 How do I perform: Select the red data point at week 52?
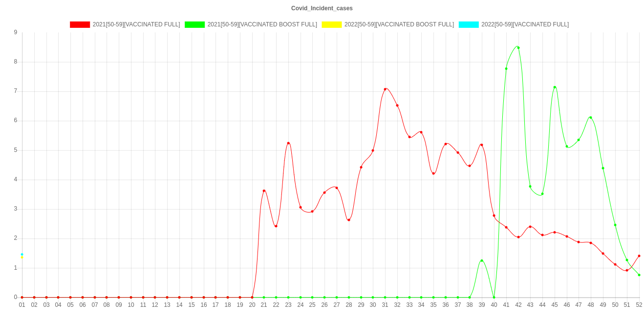click(x=639, y=256)
